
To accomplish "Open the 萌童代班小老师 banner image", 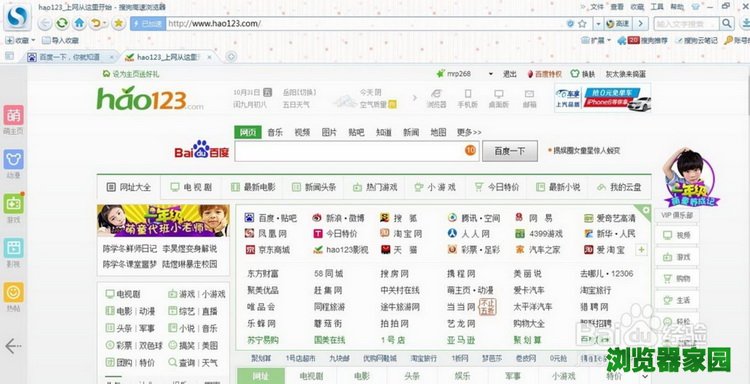I will coord(163,220).
